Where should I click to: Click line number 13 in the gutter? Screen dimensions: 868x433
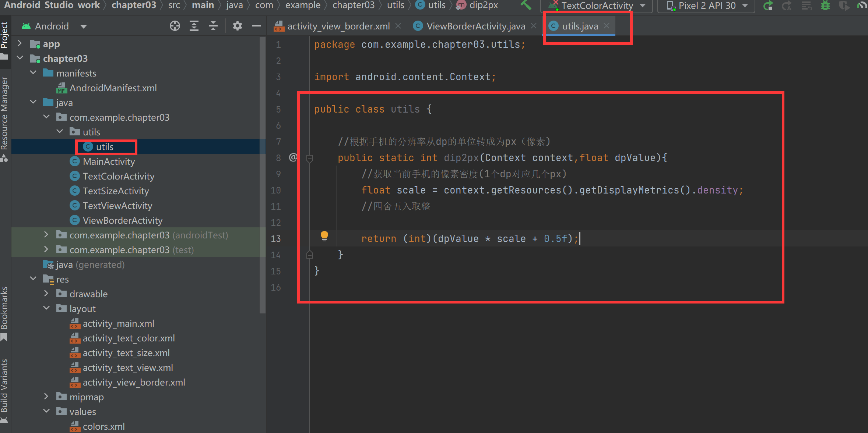(276, 238)
